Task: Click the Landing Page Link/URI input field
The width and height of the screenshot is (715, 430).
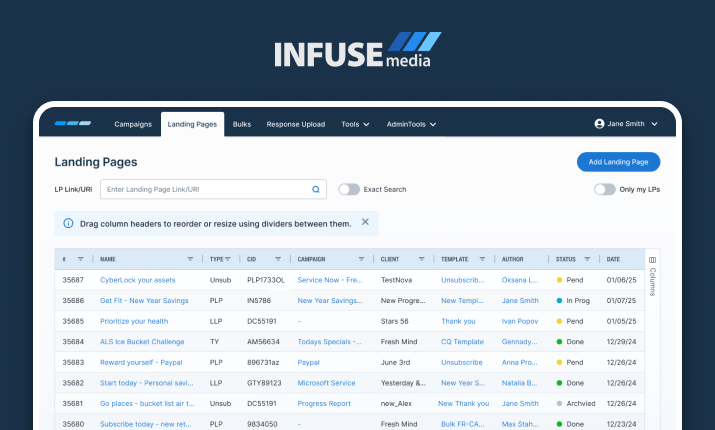Action: 213,189
